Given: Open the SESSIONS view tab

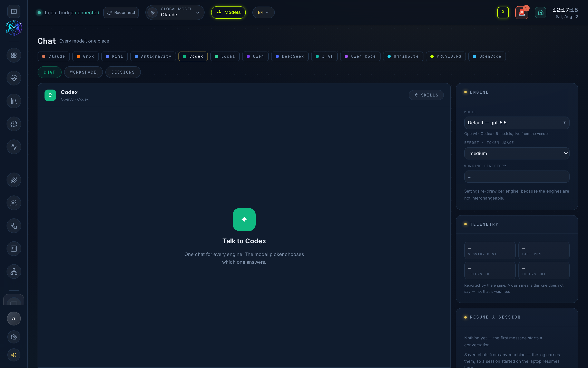Looking at the screenshot, I should point(123,72).
